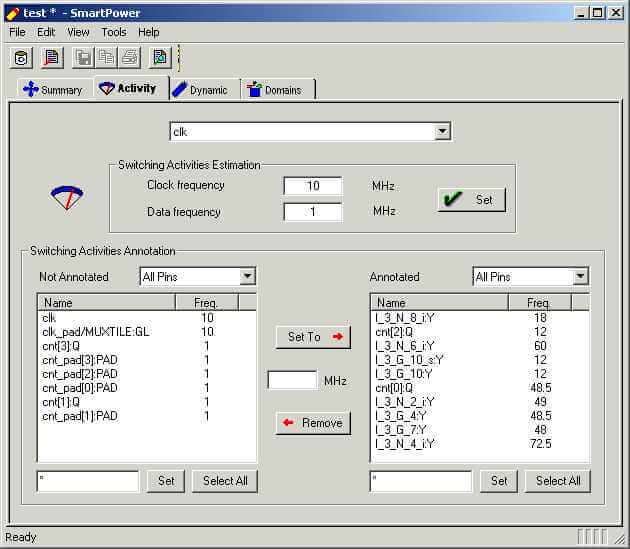Click the SmartPower title bar app icon
Screen dimensions: 630x549
pyautogui.click(x=12, y=13)
